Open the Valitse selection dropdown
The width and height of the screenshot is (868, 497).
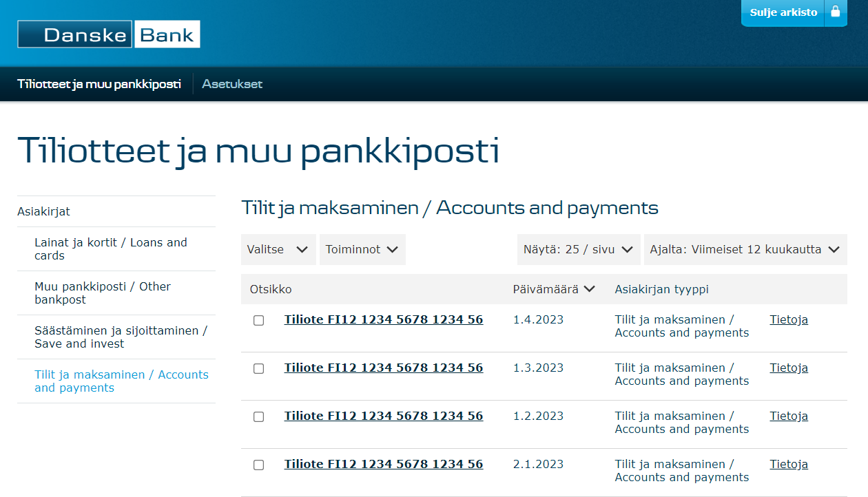coord(278,249)
